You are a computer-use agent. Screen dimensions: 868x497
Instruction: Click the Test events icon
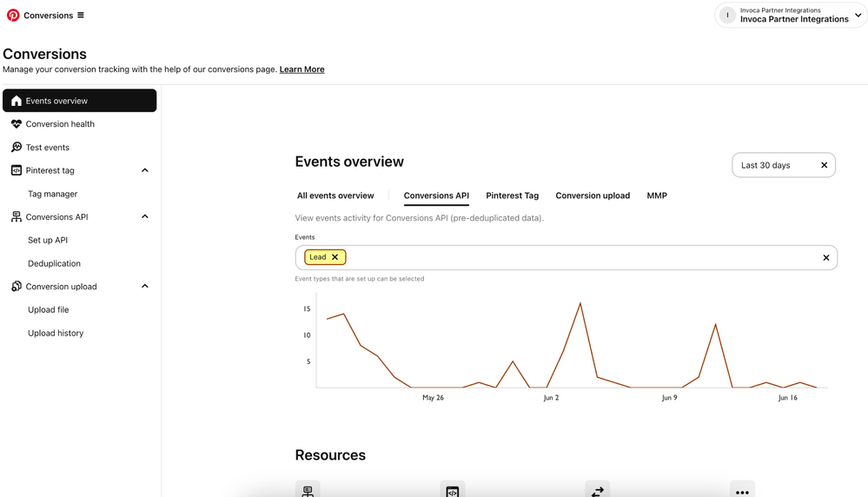17,147
